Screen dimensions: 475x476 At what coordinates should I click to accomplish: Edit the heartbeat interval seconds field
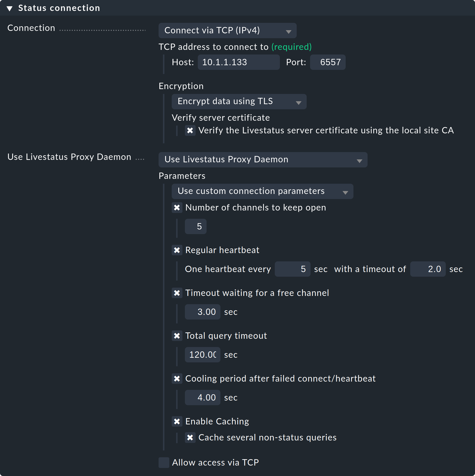pos(292,269)
